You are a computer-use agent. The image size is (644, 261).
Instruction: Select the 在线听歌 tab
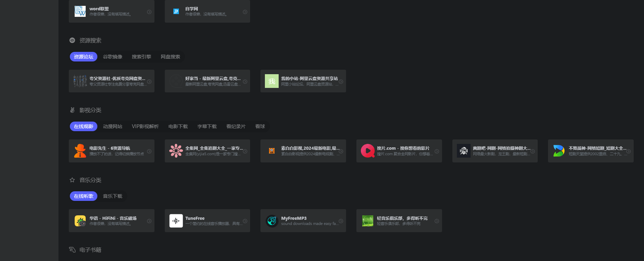pos(84,196)
